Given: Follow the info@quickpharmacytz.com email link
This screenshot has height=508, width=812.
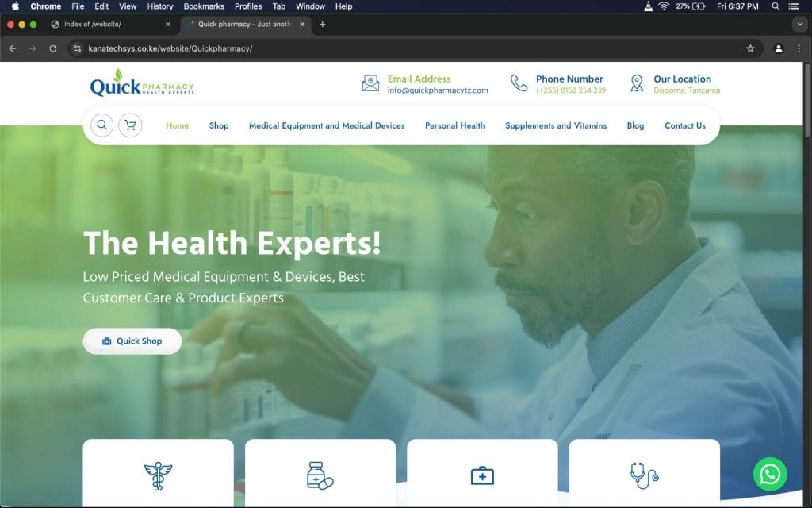Looking at the screenshot, I should click(437, 90).
